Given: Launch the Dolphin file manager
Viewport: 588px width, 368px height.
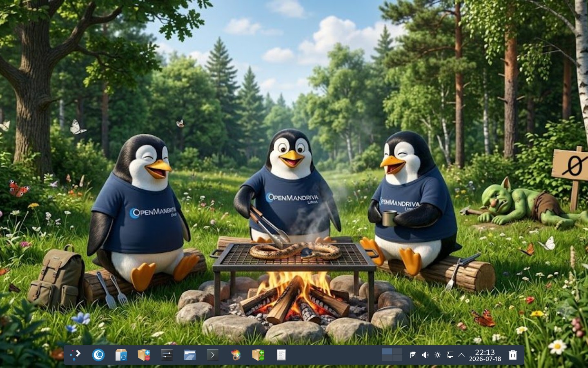Looking at the screenshot, I should click(189, 355).
